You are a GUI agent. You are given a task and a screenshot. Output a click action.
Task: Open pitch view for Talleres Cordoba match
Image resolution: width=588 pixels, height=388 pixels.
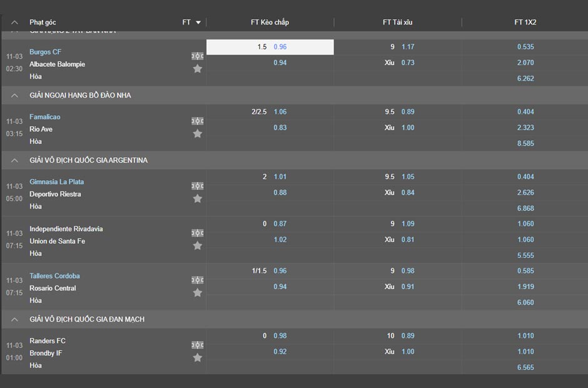[x=198, y=280]
